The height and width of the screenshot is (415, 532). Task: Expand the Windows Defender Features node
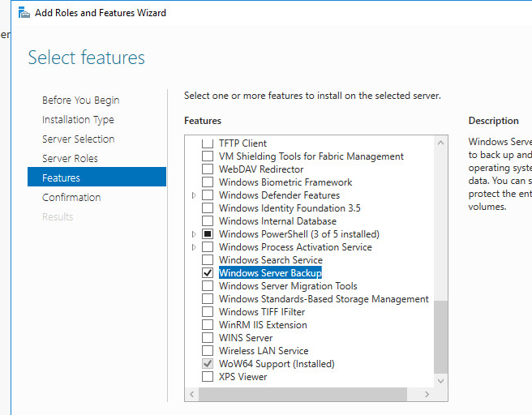[194, 195]
